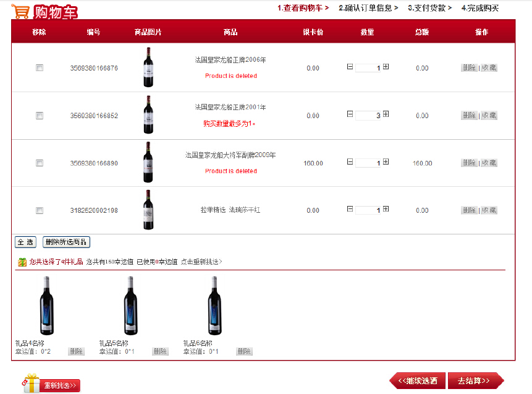Screen dimensions: 532x394
Task: Click the 点击重新挑选 link
Action: 201,262
